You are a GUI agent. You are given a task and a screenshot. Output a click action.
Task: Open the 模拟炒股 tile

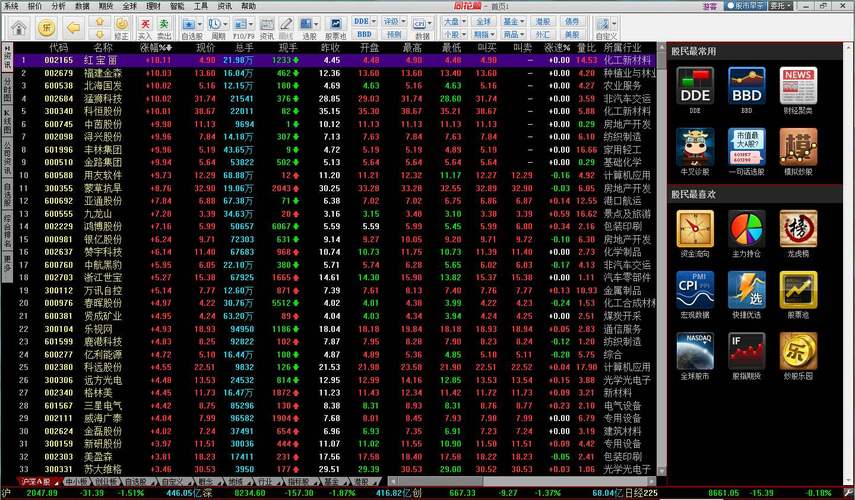point(798,147)
